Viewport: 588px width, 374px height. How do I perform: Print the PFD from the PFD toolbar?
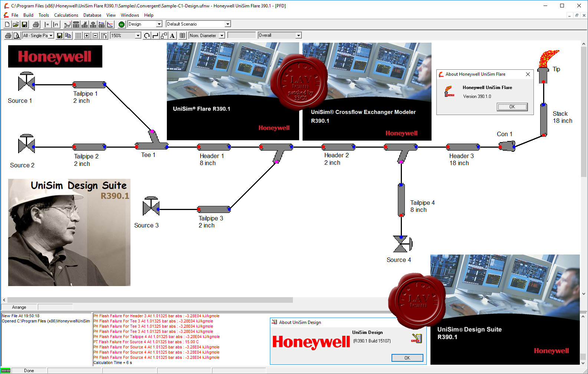(8, 36)
